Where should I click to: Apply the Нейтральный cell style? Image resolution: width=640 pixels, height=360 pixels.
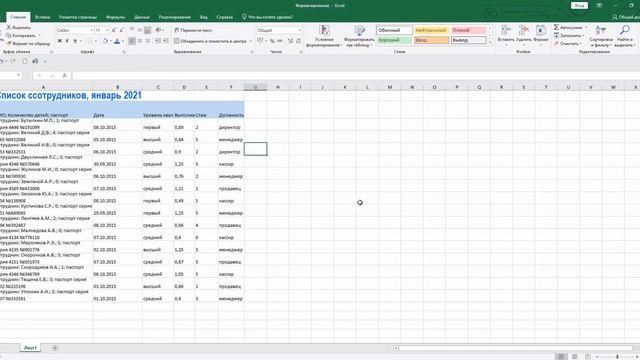pos(431,30)
